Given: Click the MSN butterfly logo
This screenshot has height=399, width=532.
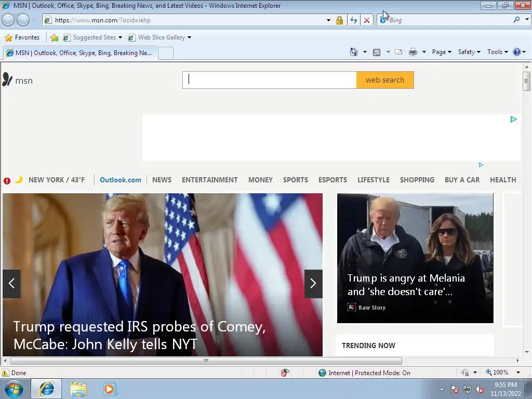Looking at the screenshot, I should pyautogui.click(x=7, y=79).
